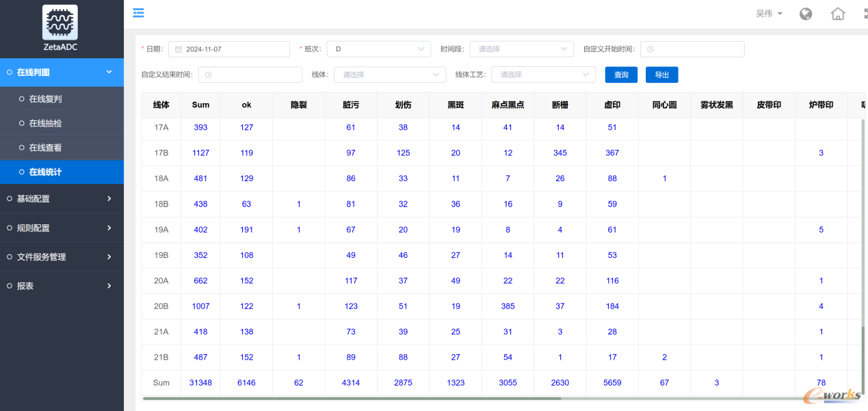This screenshot has width=868, height=411.
Task: Click the 麻点黑点 column header
Action: [508, 105]
